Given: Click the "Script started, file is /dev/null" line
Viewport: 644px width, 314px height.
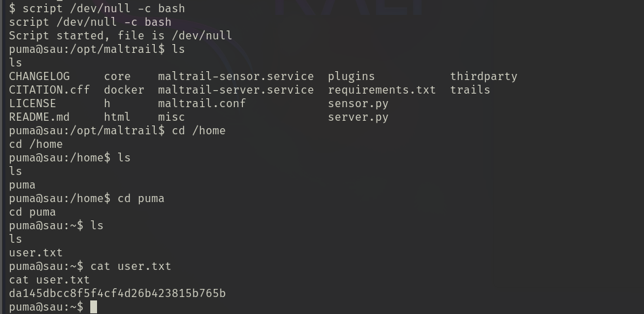Looking at the screenshot, I should pos(121,35).
